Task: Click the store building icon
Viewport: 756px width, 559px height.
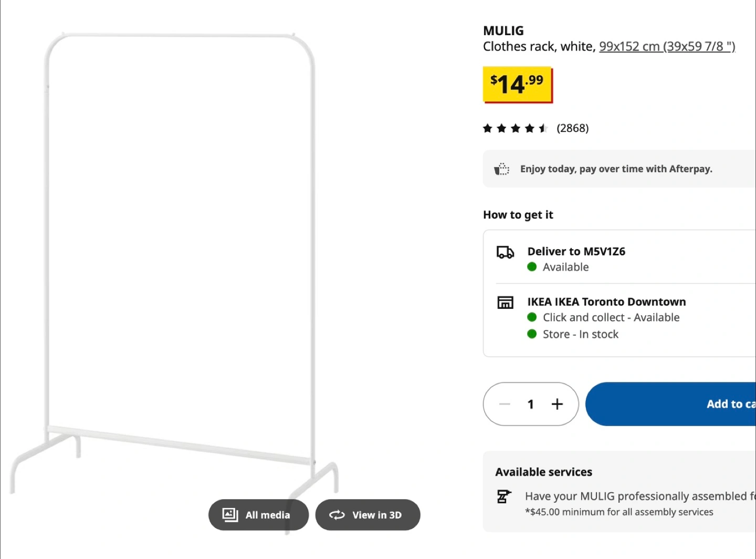Action: [x=505, y=303]
